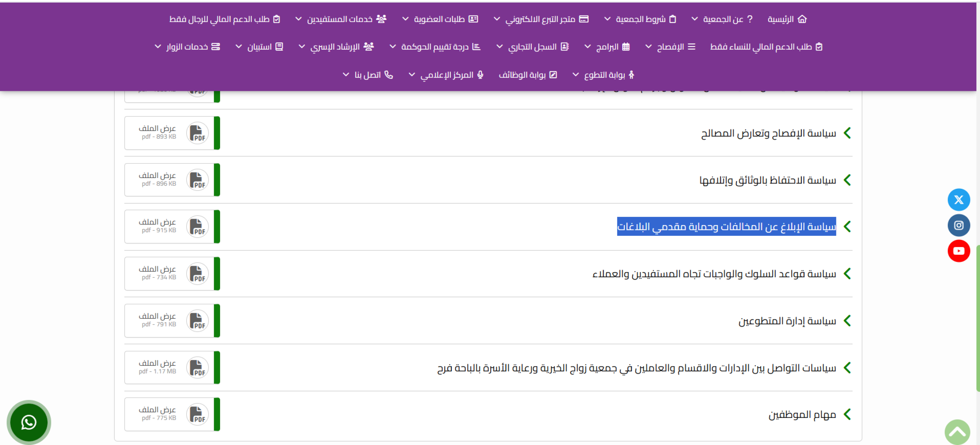Expand the الإفصاح dropdown menu
The height and width of the screenshot is (445, 980).
649,46
